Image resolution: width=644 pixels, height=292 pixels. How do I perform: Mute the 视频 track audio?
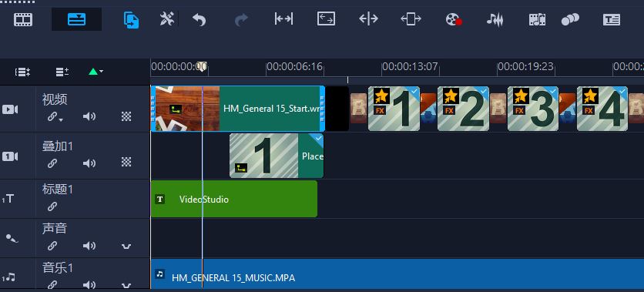click(x=89, y=116)
